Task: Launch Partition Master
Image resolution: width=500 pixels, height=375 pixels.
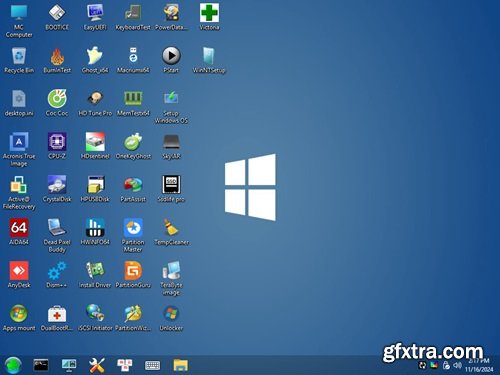Action: click(x=133, y=235)
